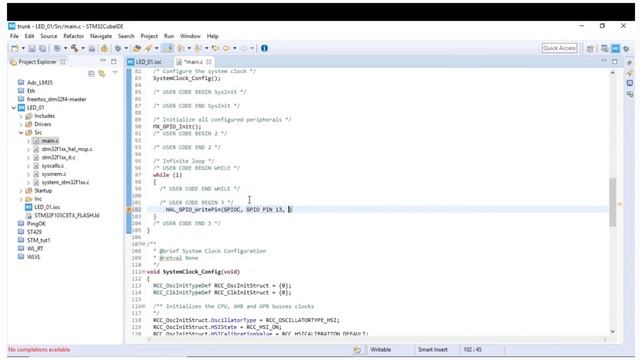Close the main.c editor tab
This screenshot has height=360, width=640.
tap(209, 62)
